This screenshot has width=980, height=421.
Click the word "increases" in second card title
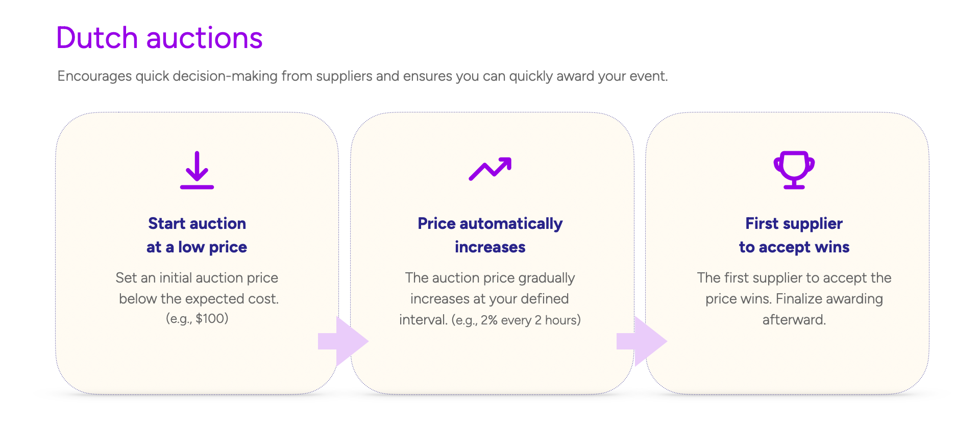point(490,247)
